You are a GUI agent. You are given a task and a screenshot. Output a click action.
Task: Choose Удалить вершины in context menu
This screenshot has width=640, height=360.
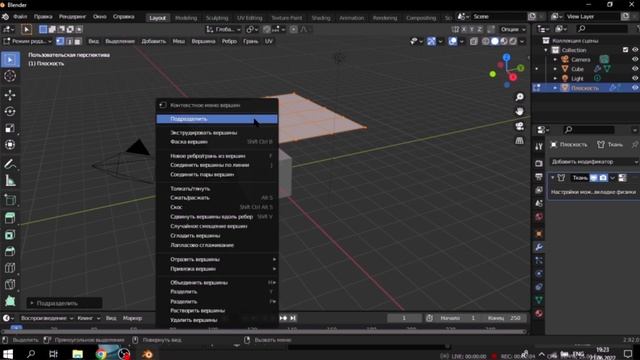click(x=217, y=320)
